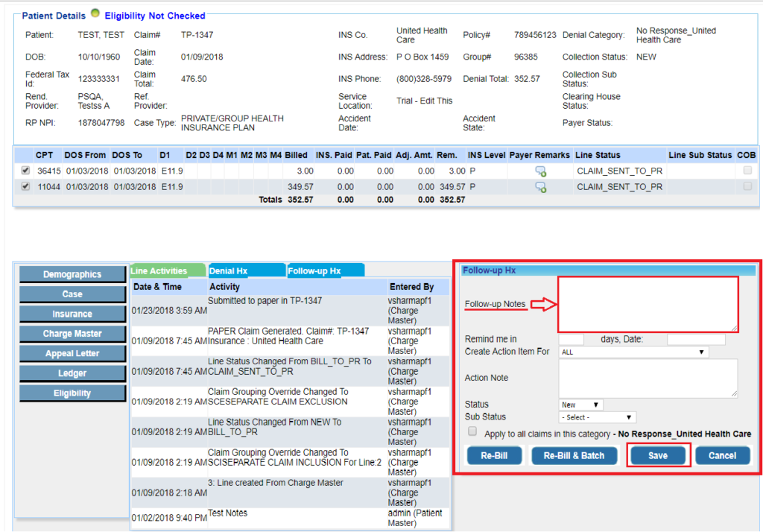763x532 pixels.
Task: Select the Line Activities tab
Action: pos(167,271)
